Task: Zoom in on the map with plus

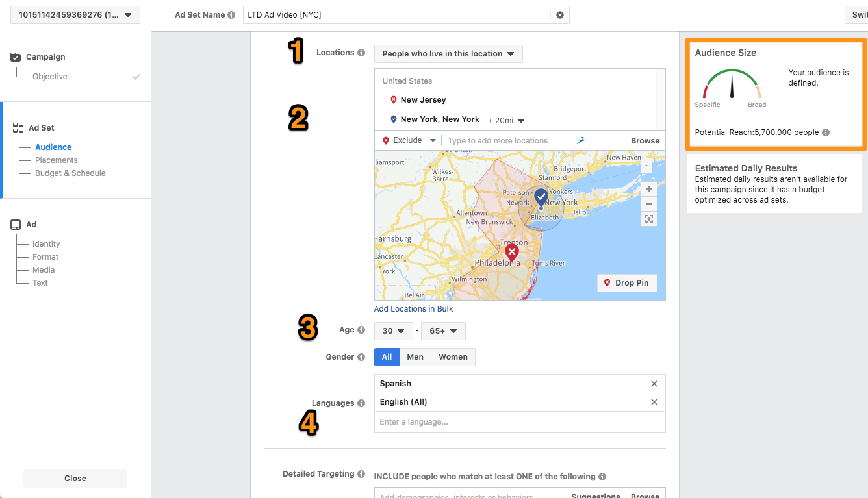Action: (x=648, y=190)
